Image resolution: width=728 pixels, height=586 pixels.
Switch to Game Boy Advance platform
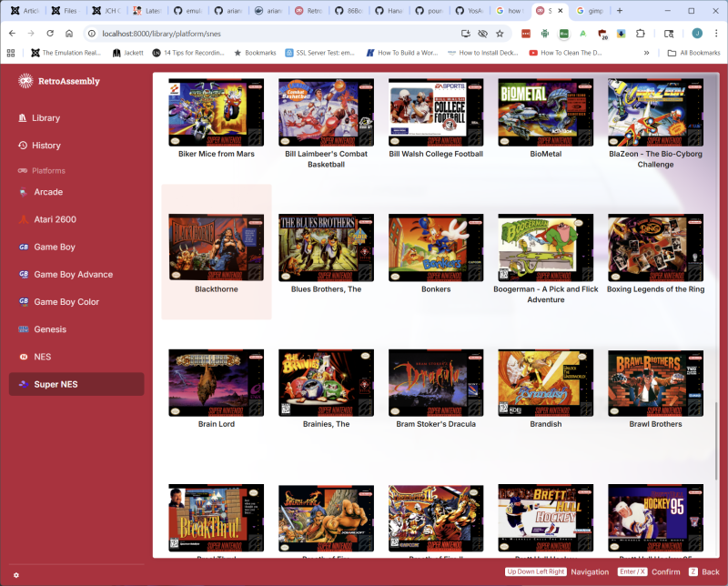[73, 274]
